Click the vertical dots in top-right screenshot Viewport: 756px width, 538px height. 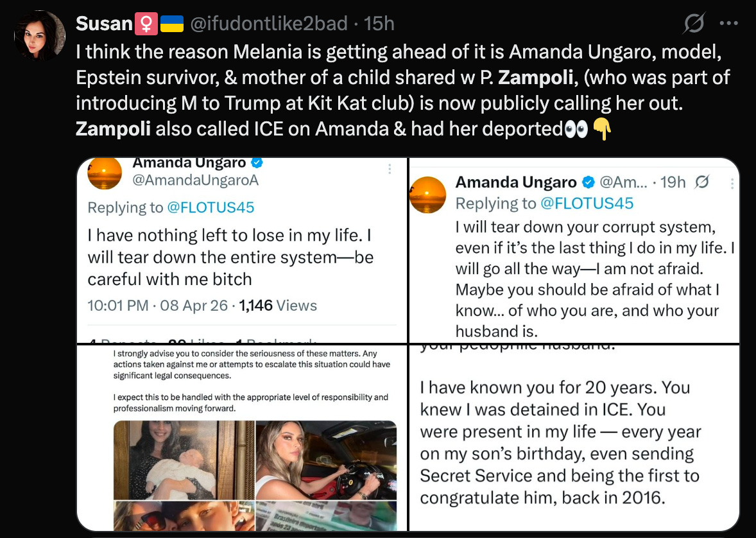click(x=732, y=183)
